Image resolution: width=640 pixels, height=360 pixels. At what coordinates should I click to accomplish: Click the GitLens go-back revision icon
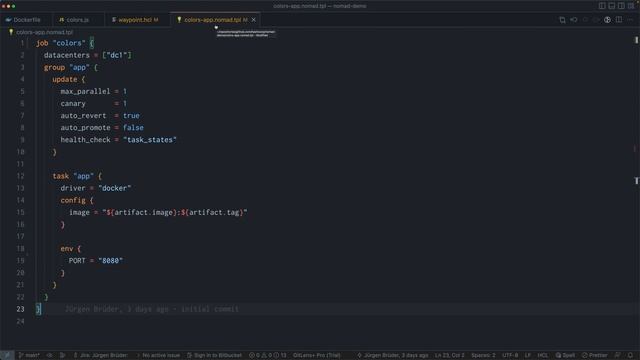coord(573,20)
